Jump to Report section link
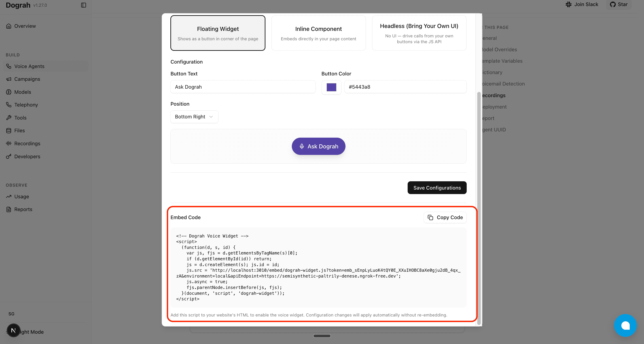This screenshot has width=644, height=344. [488, 118]
